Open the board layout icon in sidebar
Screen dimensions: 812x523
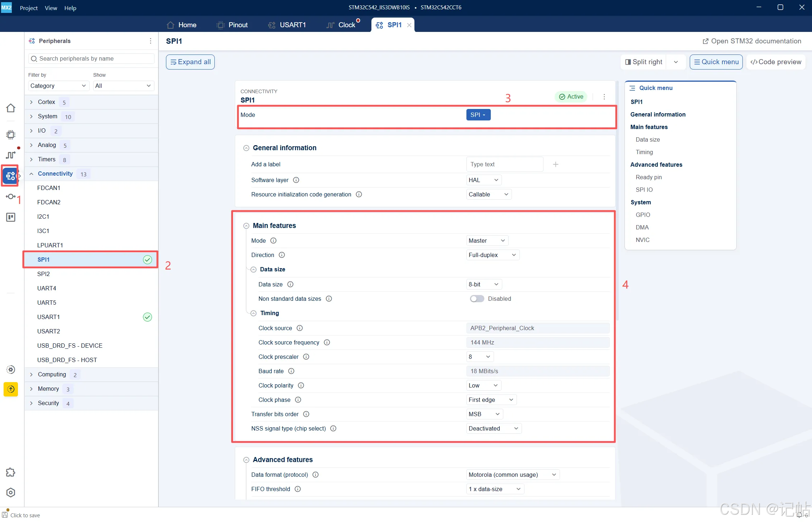tap(11, 217)
